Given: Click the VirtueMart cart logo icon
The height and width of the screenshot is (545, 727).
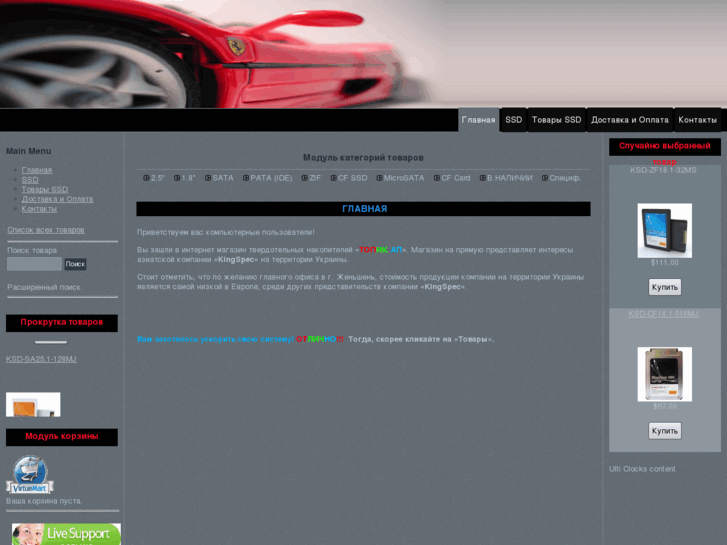Looking at the screenshot, I should point(30,474).
